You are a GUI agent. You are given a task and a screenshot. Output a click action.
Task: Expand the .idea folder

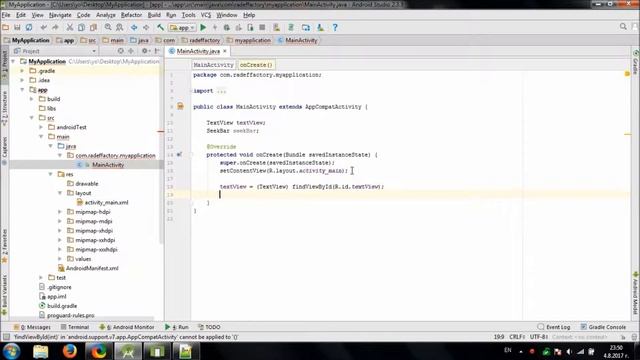click(x=22, y=80)
